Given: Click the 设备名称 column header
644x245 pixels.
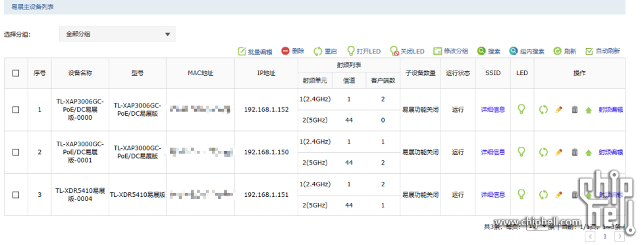Looking at the screenshot, I should click(80, 73).
